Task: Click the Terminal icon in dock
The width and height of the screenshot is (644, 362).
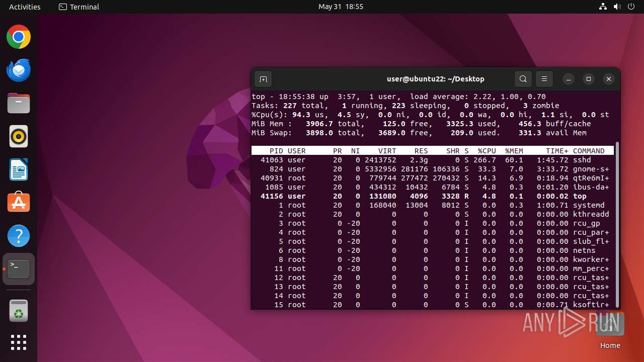Action: (x=19, y=269)
